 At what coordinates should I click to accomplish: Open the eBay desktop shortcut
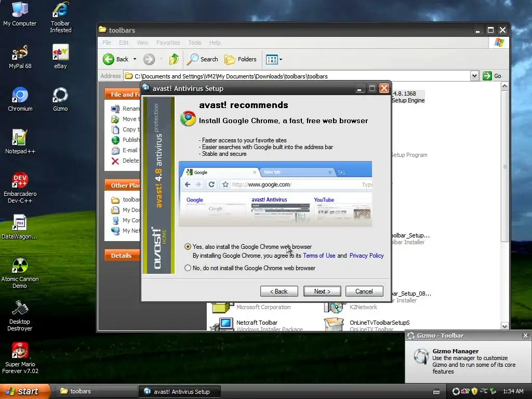[x=60, y=56]
